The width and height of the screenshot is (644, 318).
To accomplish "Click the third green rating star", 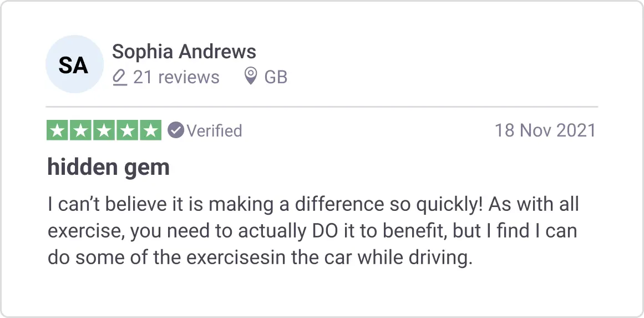I will point(104,131).
